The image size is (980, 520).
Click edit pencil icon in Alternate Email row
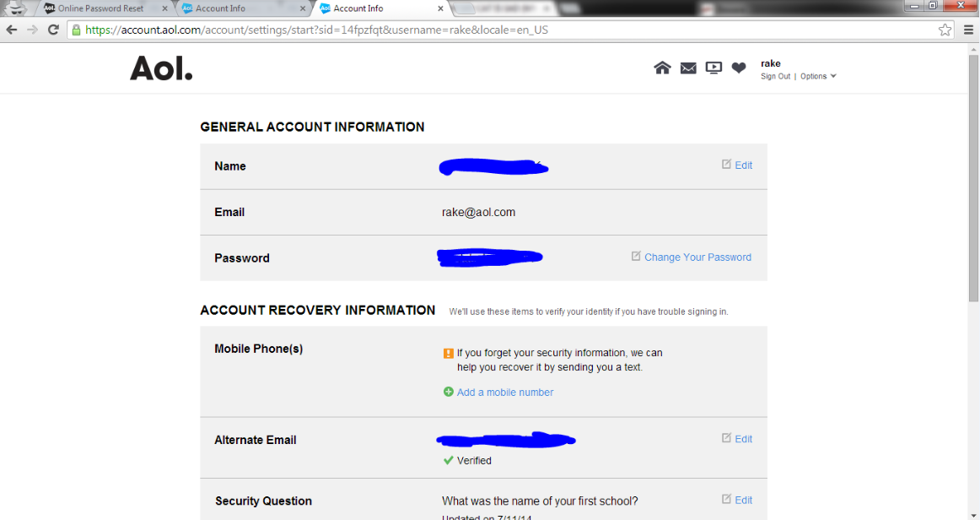click(726, 437)
